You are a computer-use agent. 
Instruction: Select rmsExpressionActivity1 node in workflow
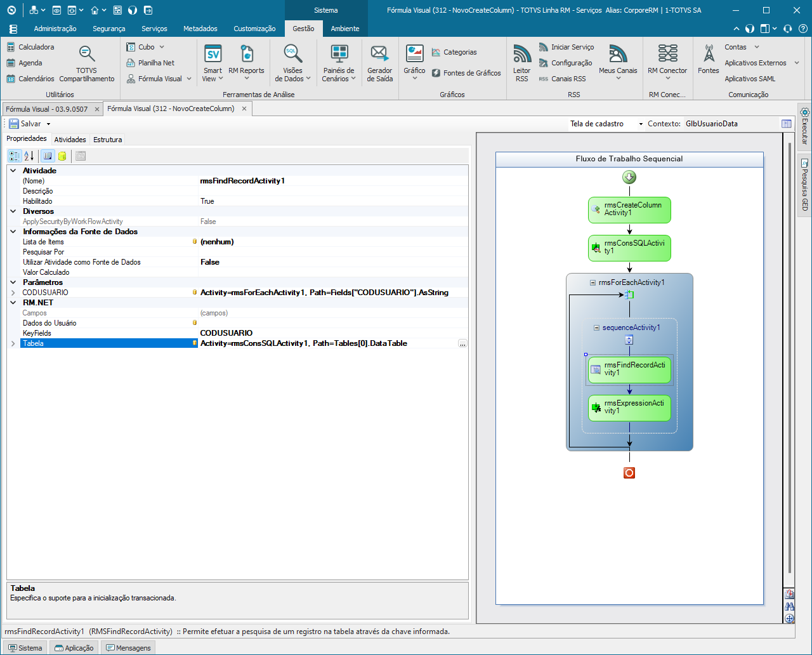[x=629, y=407]
